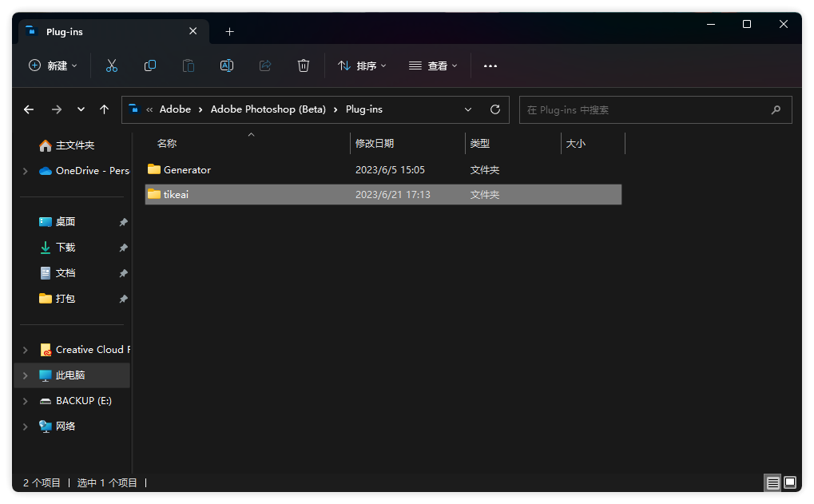Viewport: 814px width, 504px height.
Task: Click the Copy icon in toolbar
Action: click(x=150, y=66)
